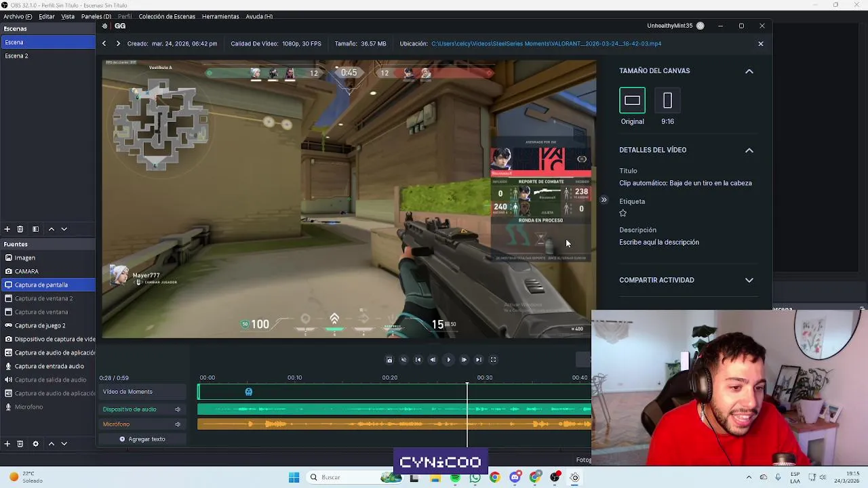Go to next clip arrow
This screenshot has width=868, height=488.
pos(118,43)
